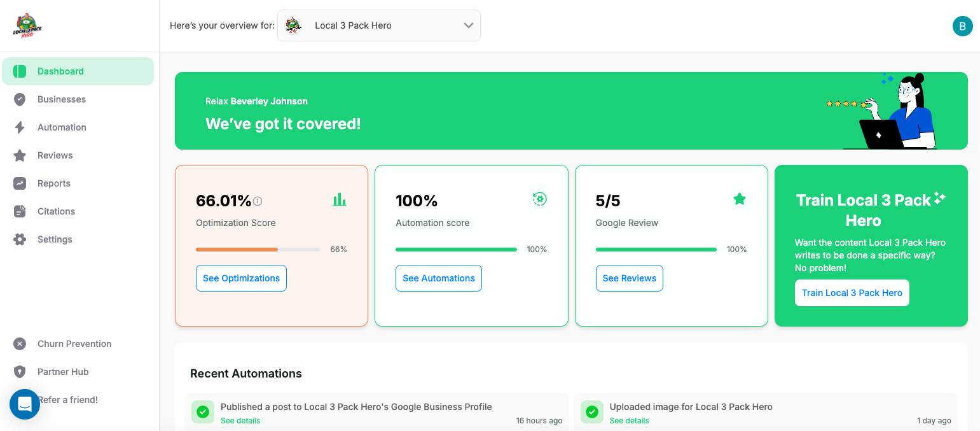Click the Reviews star icon in the sidebar
The image size is (980, 431).
tap(19, 155)
